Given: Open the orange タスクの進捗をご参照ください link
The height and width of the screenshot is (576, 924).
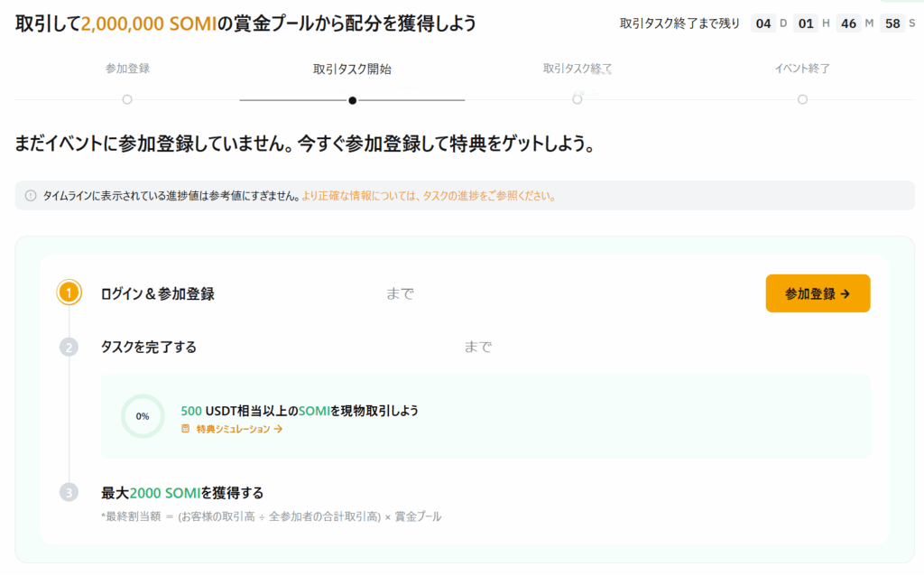Looking at the screenshot, I should [x=429, y=195].
